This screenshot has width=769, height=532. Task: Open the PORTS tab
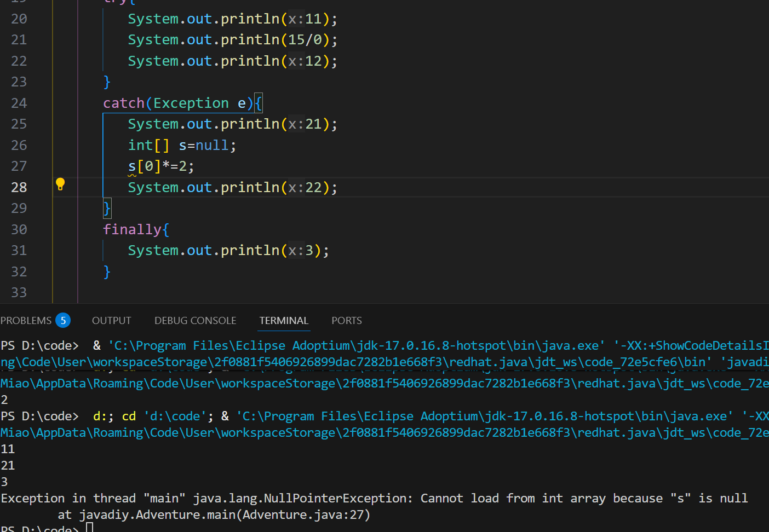click(346, 320)
